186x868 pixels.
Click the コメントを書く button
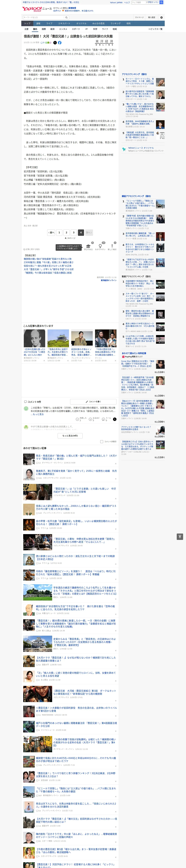[x=93, y=401]
